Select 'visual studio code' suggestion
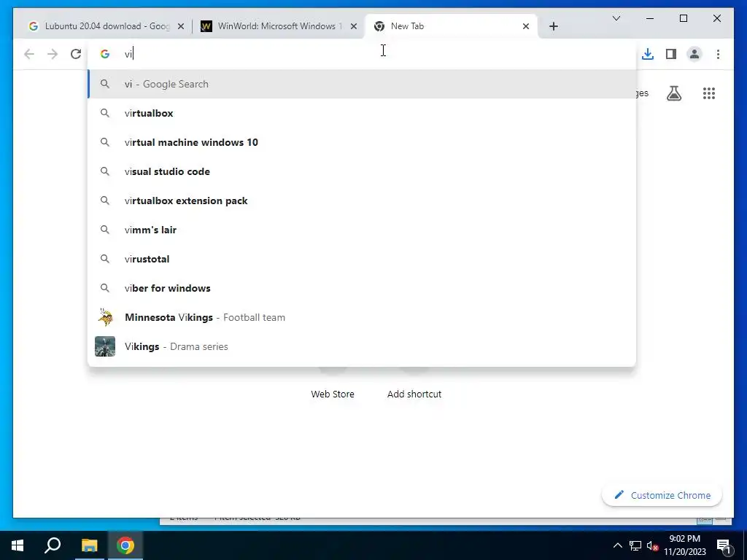Screen dimensions: 747x560 click(362, 171)
